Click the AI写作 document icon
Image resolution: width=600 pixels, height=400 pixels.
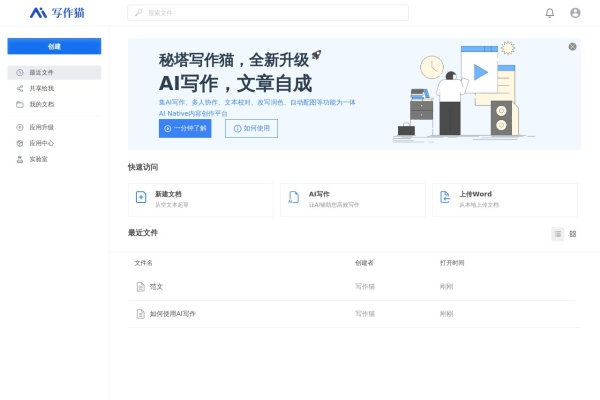pos(293,197)
